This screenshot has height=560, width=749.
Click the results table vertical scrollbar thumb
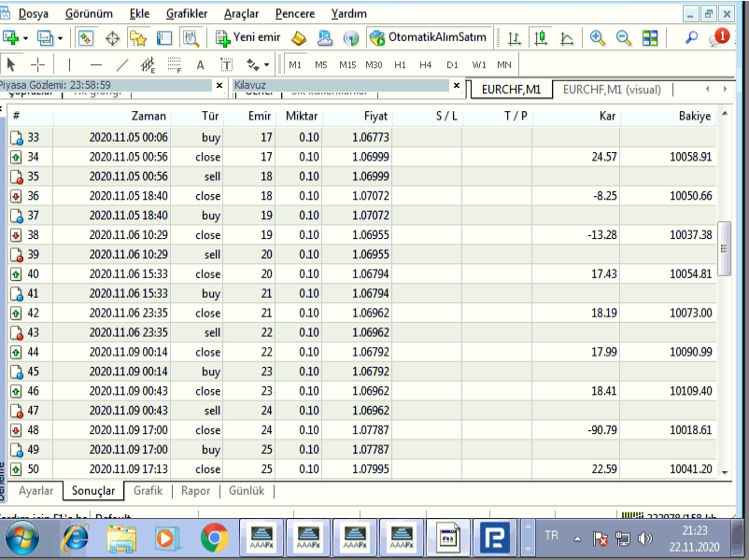coord(724,248)
